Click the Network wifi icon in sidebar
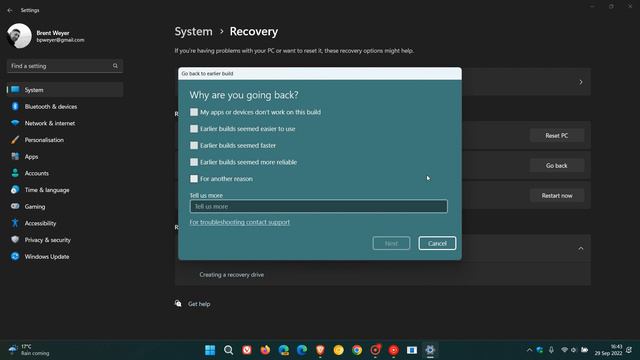The height and width of the screenshot is (360, 640). tap(15, 123)
